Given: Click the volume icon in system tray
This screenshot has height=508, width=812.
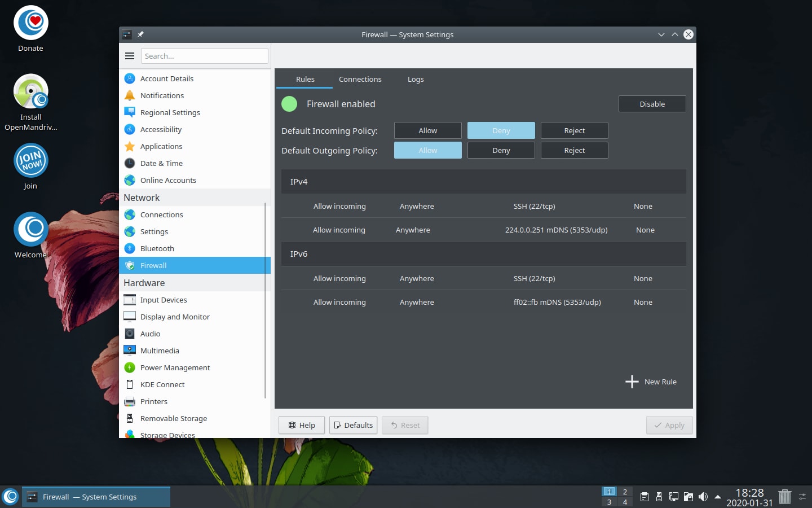Looking at the screenshot, I should pos(703,497).
